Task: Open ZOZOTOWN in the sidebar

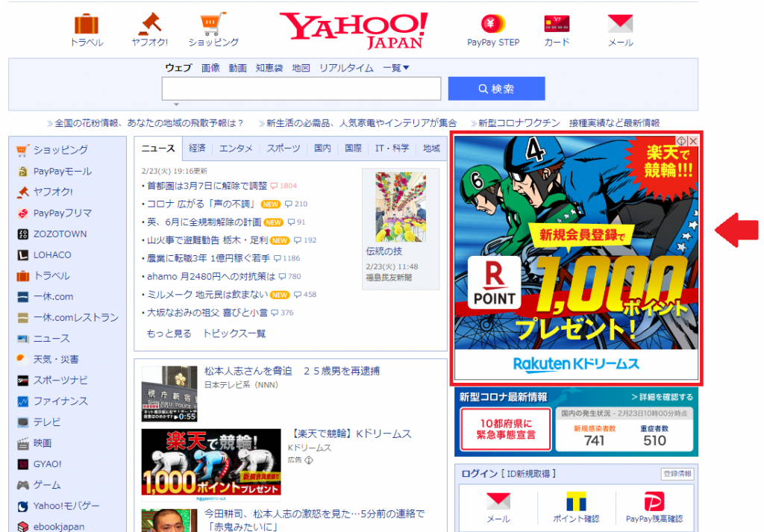Action: tap(60, 234)
